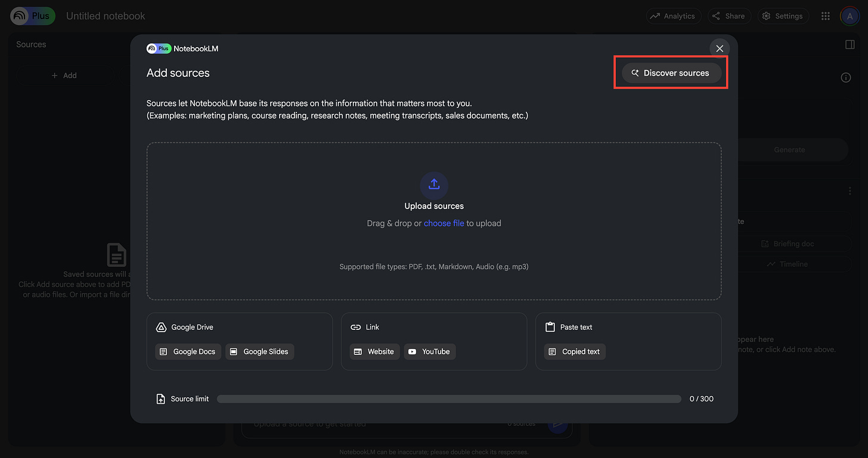This screenshot has height=458, width=868.
Task: Click the Google Drive triangle icon
Action: click(x=161, y=327)
